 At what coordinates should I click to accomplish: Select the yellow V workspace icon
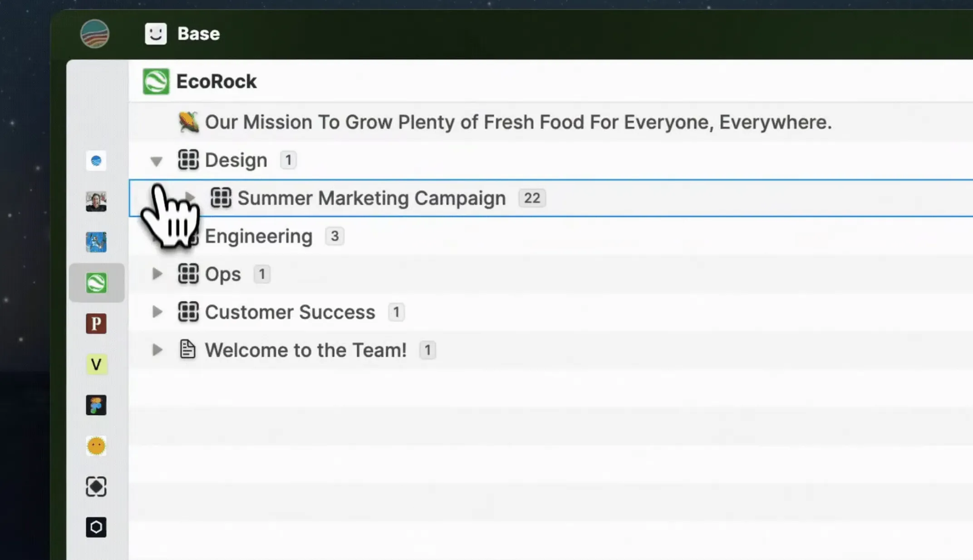pos(96,364)
